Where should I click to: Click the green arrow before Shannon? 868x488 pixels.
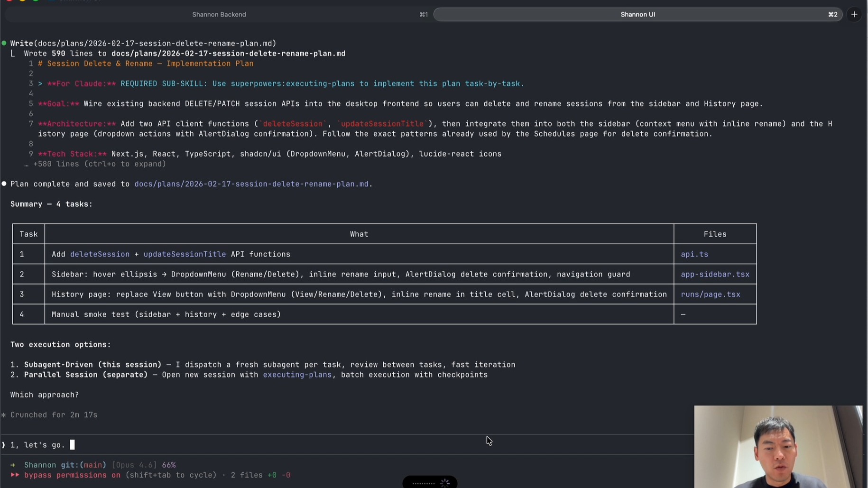pyautogui.click(x=13, y=465)
